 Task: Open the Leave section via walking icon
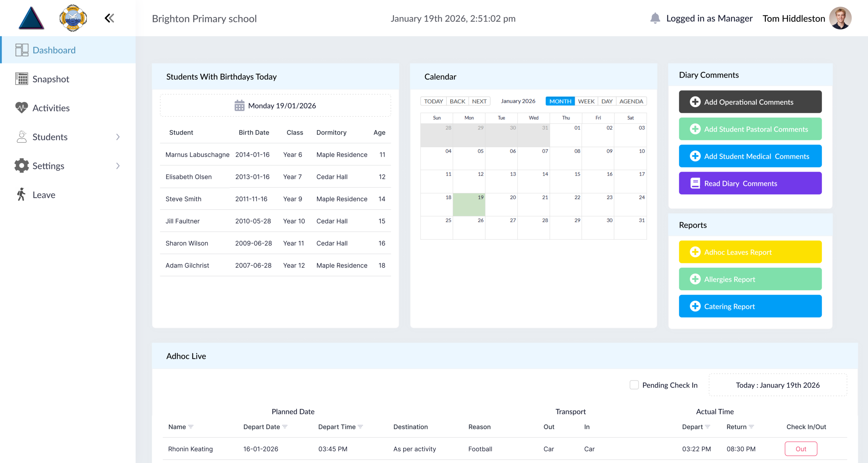tap(21, 194)
